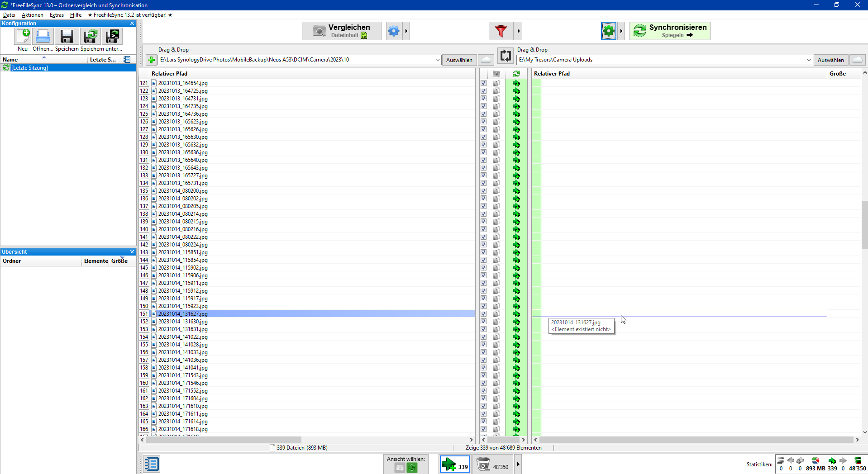Switch to action view under Ansicht wählen
The height and width of the screenshot is (474, 868).
tap(412, 468)
